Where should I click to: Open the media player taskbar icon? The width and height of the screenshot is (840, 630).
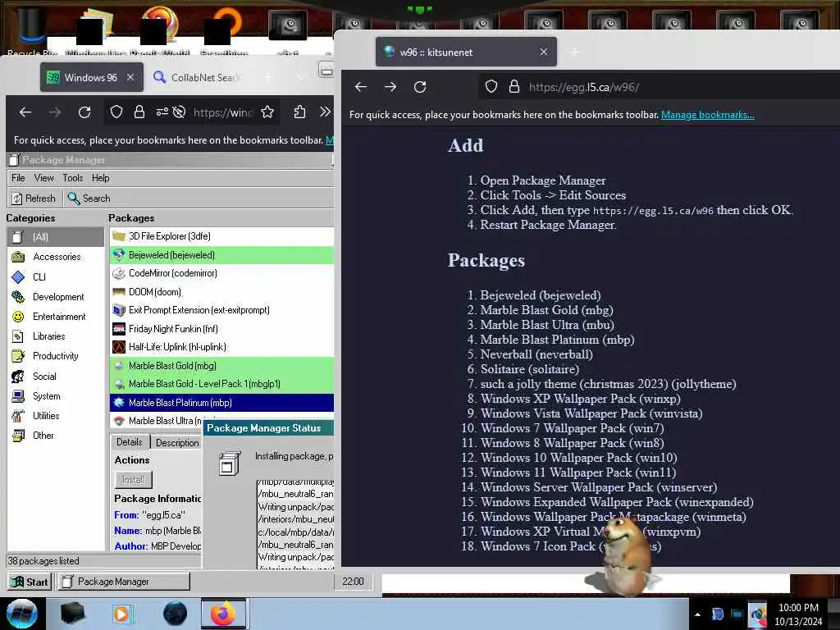(x=121, y=614)
